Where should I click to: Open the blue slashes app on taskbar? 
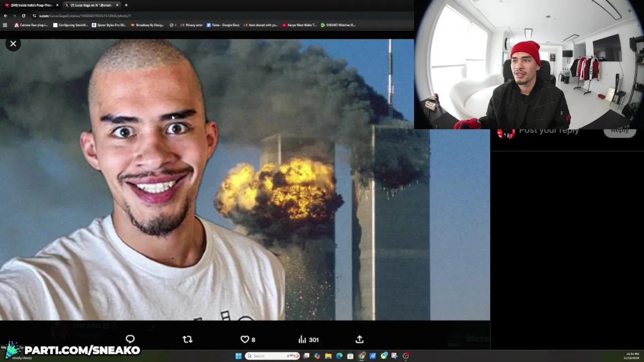point(372,356)
